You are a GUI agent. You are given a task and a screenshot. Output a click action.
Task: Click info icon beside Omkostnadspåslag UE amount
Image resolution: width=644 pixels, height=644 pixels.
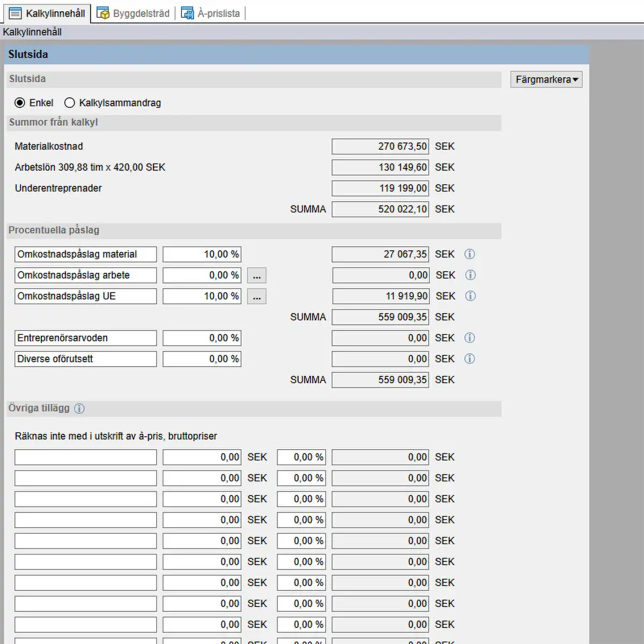click(x=470, y=296)
